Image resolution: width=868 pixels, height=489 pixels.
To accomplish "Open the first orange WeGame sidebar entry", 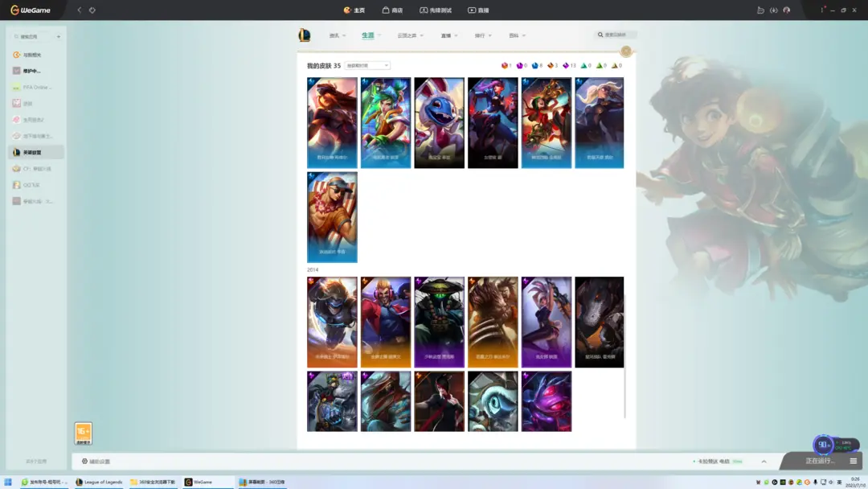I will coord(36,55).
